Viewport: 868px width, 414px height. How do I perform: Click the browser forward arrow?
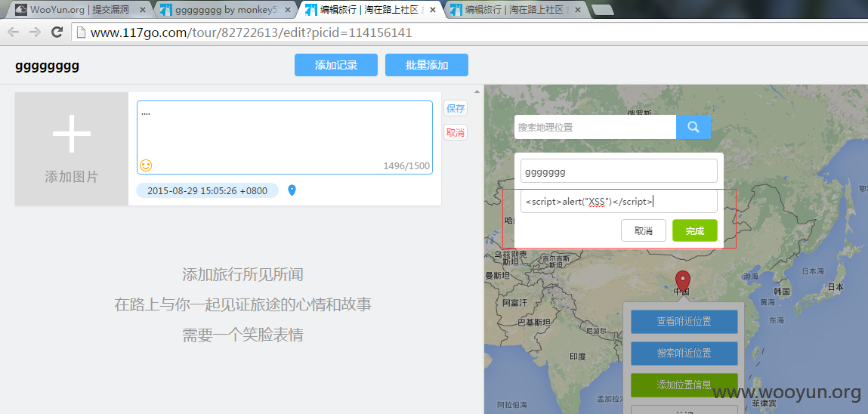click(34, 32)
